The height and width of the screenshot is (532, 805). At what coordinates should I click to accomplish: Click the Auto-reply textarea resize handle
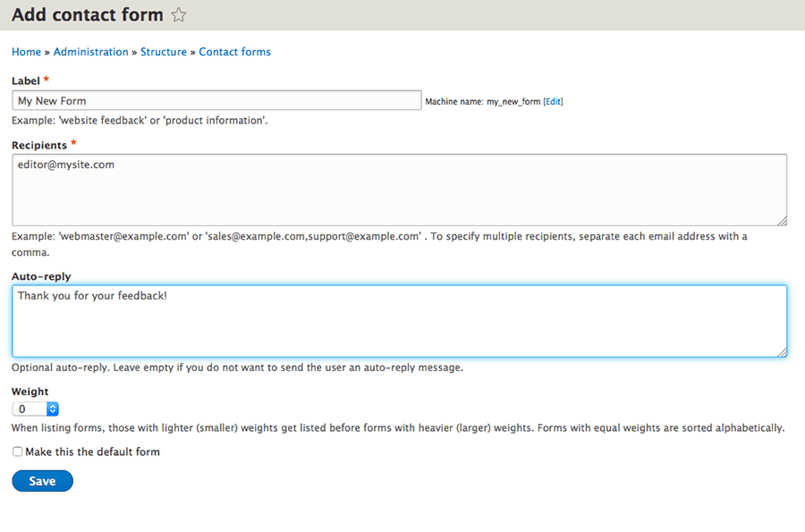tap(782, 352)
